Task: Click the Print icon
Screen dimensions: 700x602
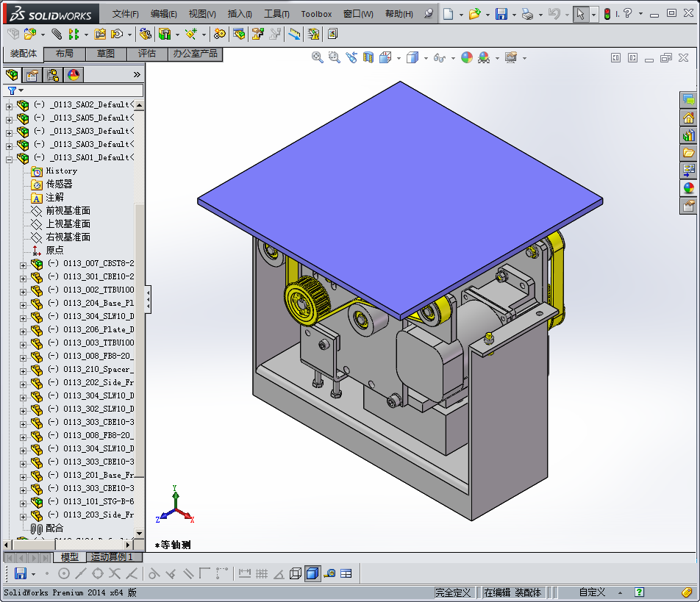Action: point(527,14)
